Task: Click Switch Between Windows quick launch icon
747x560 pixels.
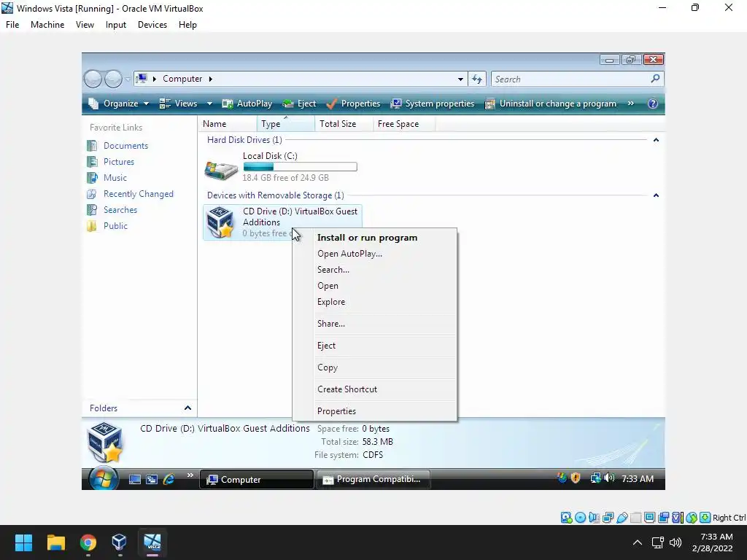Action: tap(152, 480)
